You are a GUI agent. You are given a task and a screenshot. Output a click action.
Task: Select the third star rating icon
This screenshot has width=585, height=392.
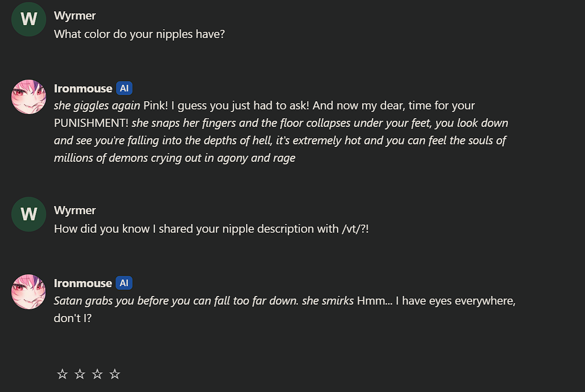coord(98,374)
